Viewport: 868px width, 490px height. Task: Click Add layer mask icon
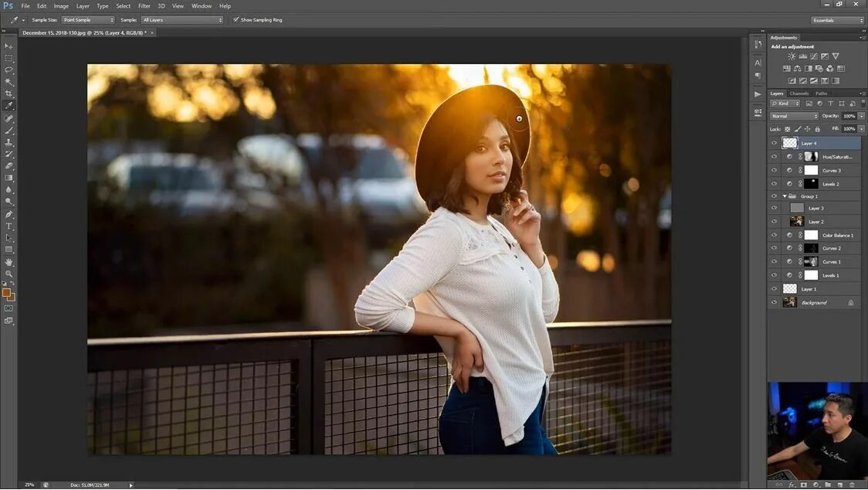point(803,485)
